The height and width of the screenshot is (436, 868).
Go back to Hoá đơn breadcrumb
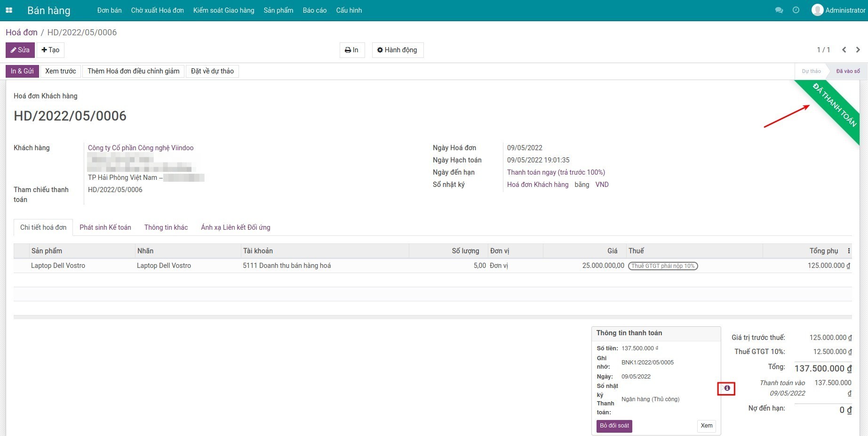[22, 32]
